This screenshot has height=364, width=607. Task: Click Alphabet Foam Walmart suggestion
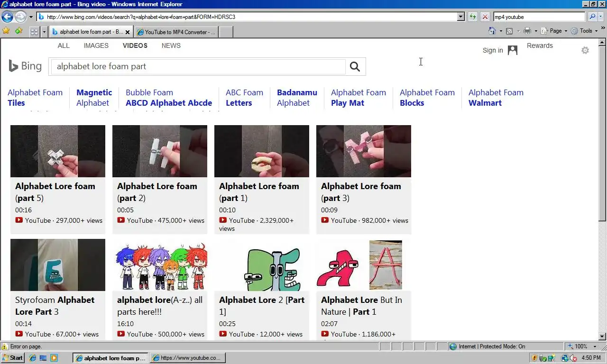tap(496, 98)
